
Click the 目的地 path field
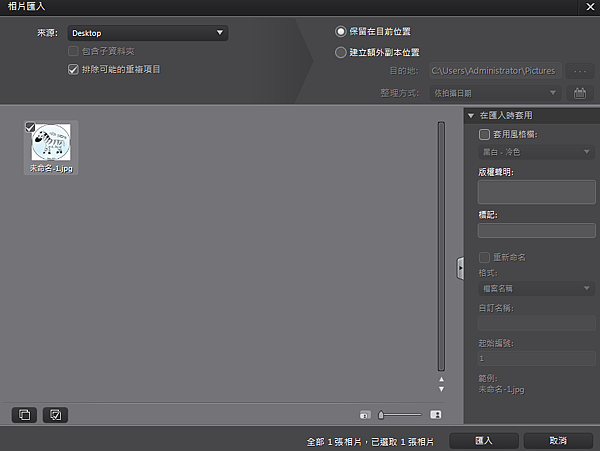[496, 71]
